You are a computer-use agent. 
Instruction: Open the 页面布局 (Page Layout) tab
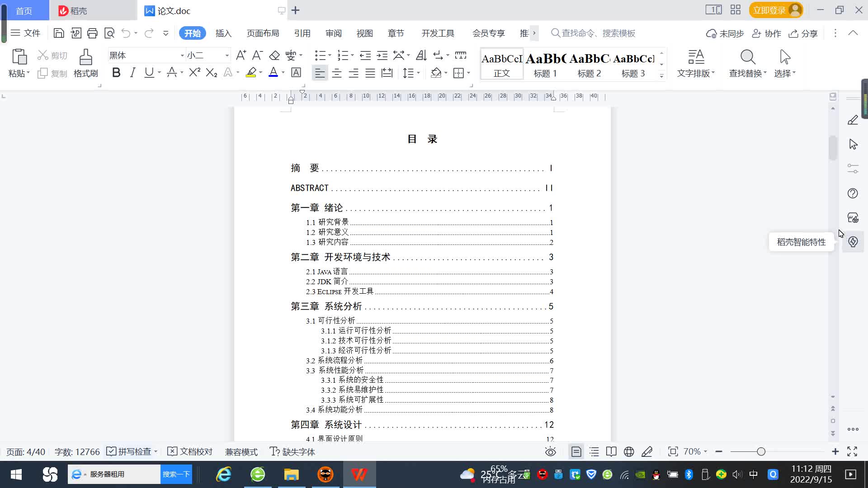(x=263, y=33)
